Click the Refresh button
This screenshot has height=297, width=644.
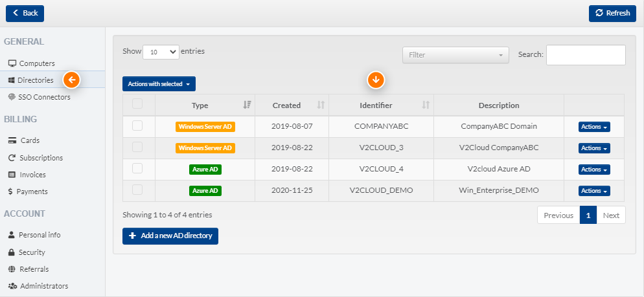point(612,13)
